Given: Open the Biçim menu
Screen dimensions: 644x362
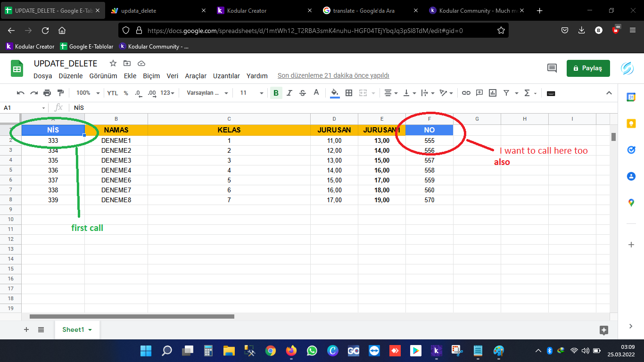Looking at the screenshot, I should (x=151, y=76).
